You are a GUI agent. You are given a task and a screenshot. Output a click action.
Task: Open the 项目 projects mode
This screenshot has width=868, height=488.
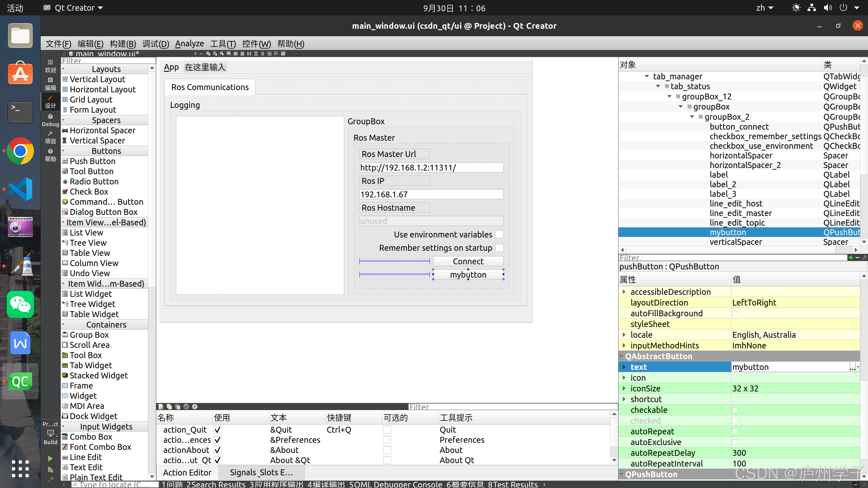[50, 138]
